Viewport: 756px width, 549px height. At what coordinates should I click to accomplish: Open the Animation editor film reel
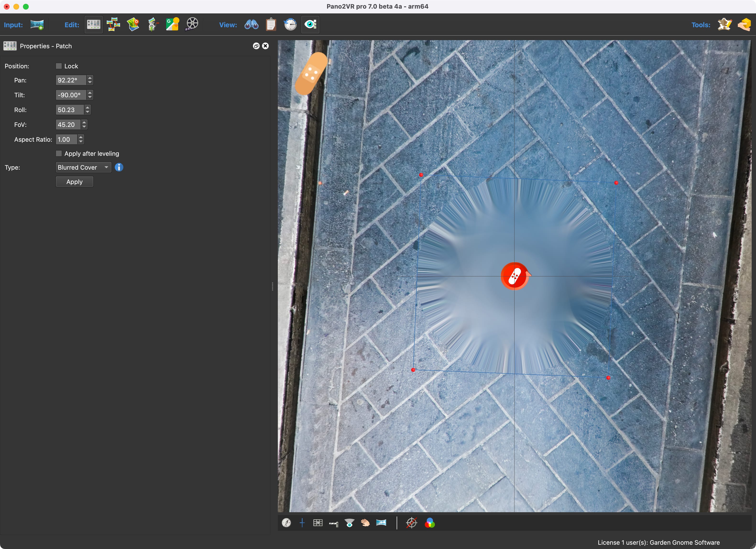point(192,25)
